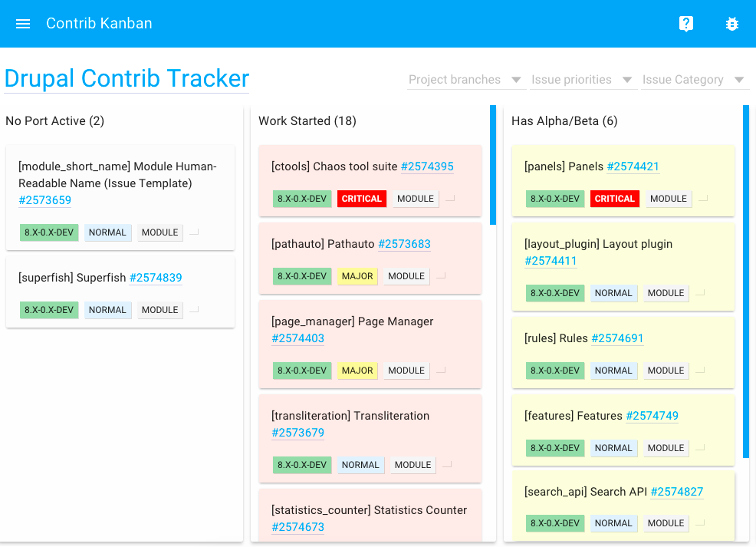Click CRITICAL tag on ctools card
Image resolution: width=756 pixels, height=547 pixels.
coord(362,199)
